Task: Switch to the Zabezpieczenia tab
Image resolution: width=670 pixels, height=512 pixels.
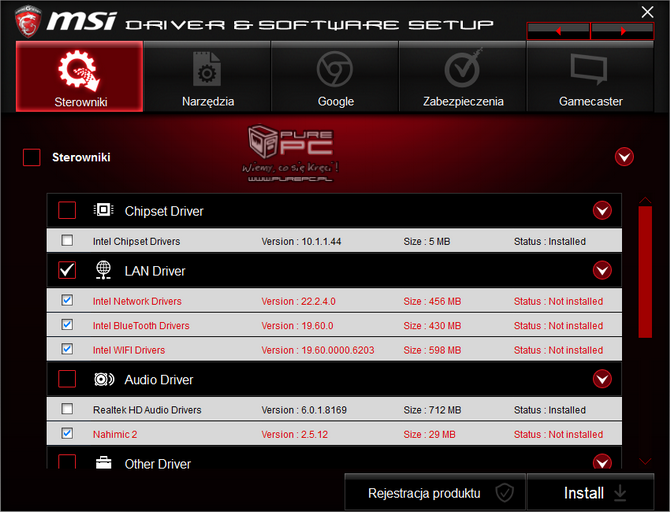Action: pyautogui.click(x=463, y=77)
